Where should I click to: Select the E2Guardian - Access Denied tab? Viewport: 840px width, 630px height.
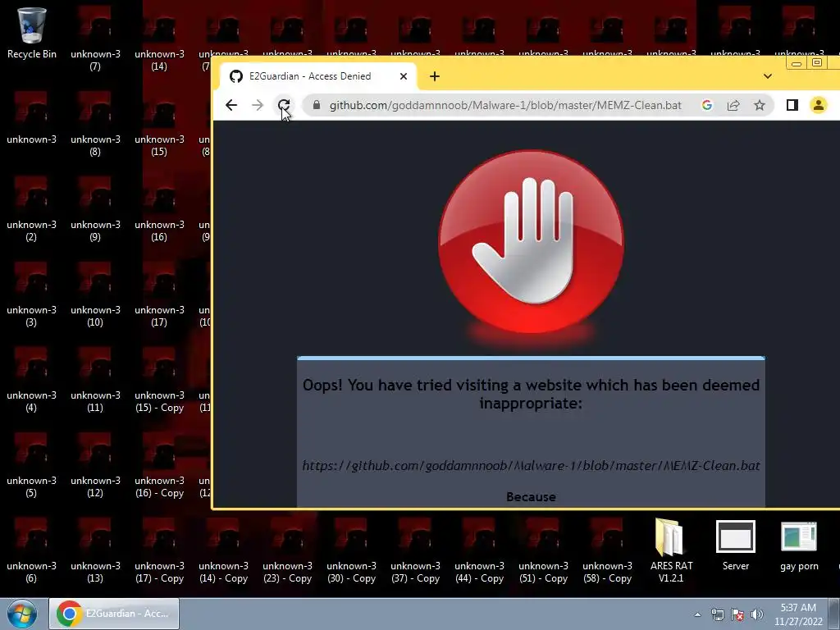click(x=317, y=76)
